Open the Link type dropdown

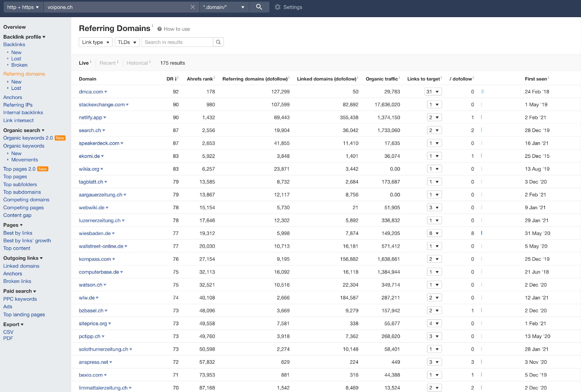pos(96,42)
